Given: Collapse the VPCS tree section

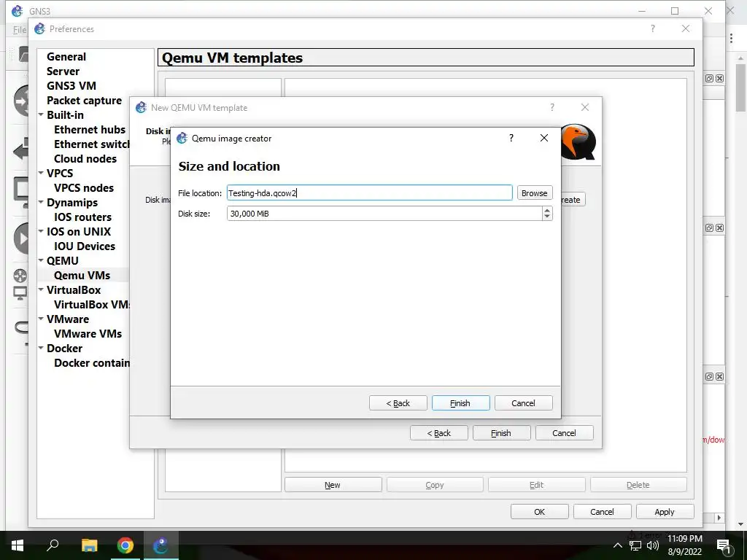Looking at the screenshot, I should [41, 174].
